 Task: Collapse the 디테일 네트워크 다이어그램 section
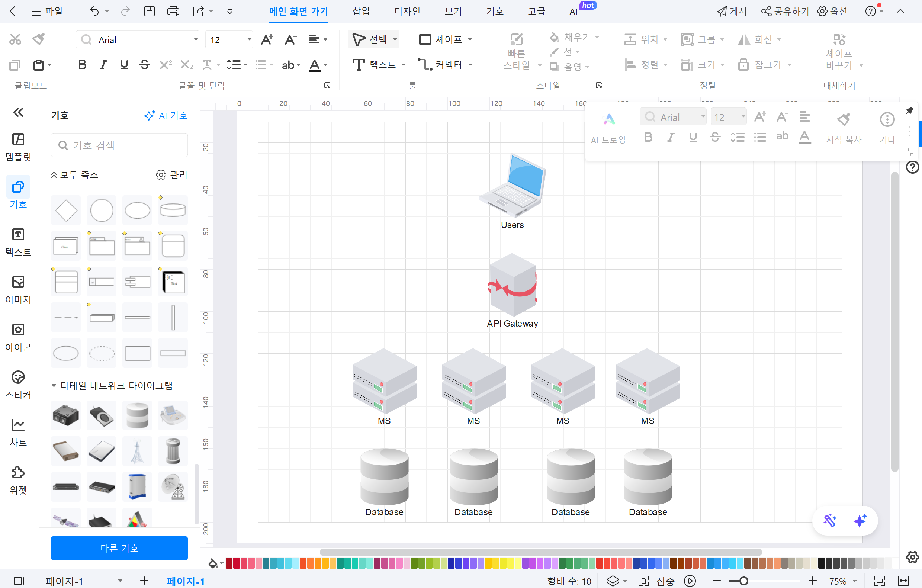coord(54,386)
